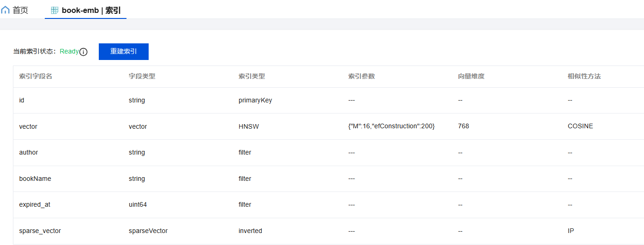Click the table icon on book-emb tab

coord(54,10)
